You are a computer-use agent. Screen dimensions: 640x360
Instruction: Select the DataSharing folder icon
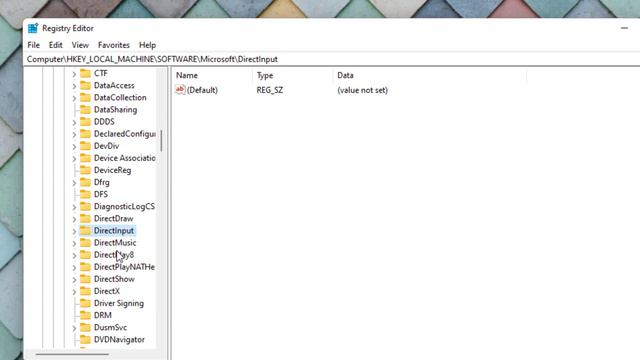pos(85,109)
